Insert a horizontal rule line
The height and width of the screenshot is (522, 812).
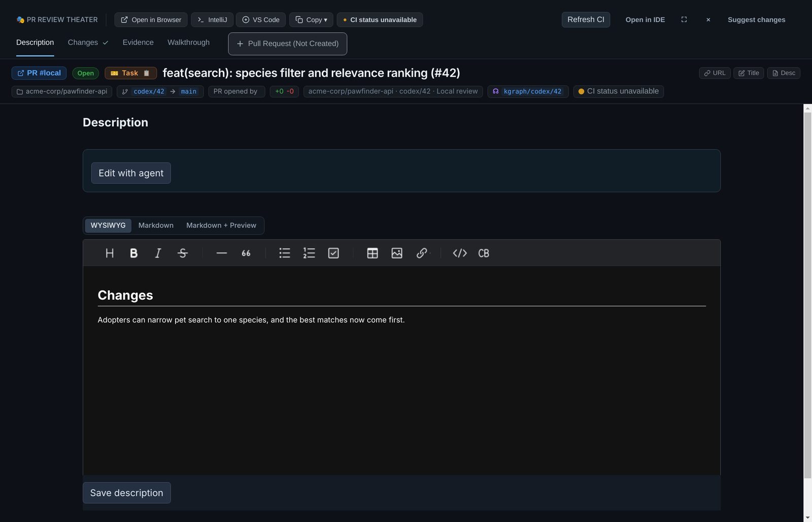point(222,253)
